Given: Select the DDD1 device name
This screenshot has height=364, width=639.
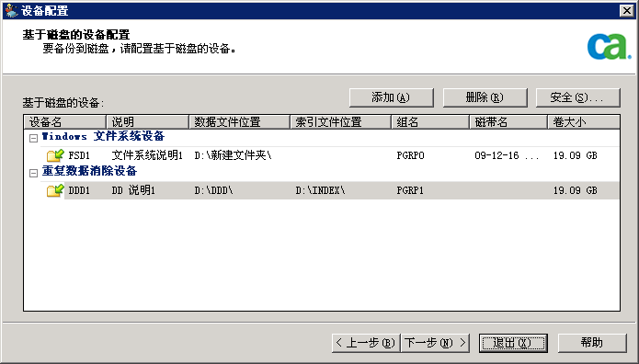Looking at the screenshot, I should [x=79, y=191].
